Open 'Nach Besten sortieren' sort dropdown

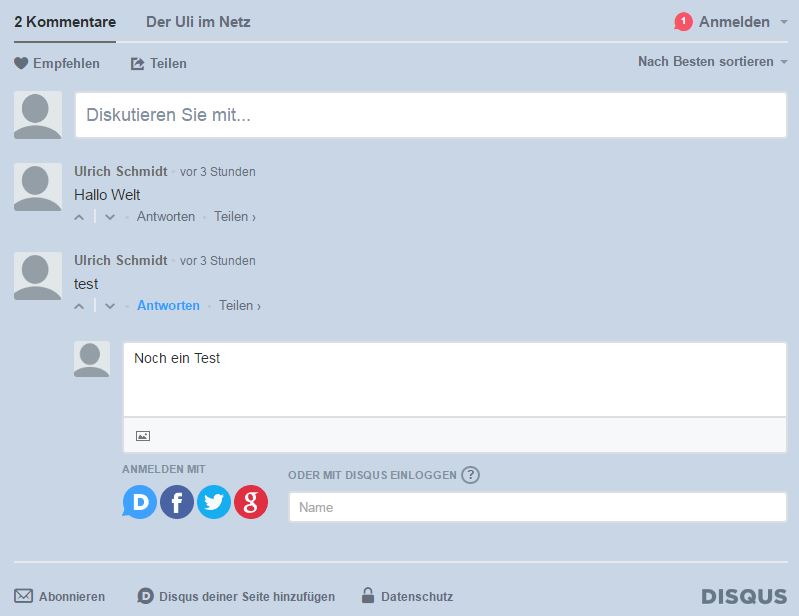pos(713,62)
